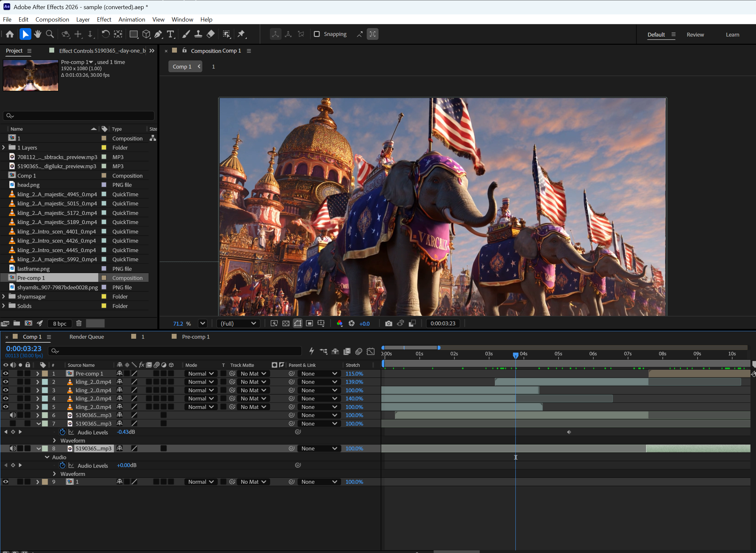Open the Animation menu
The width and height of the screenshot is (756, 553).
[x=132, y=19]
